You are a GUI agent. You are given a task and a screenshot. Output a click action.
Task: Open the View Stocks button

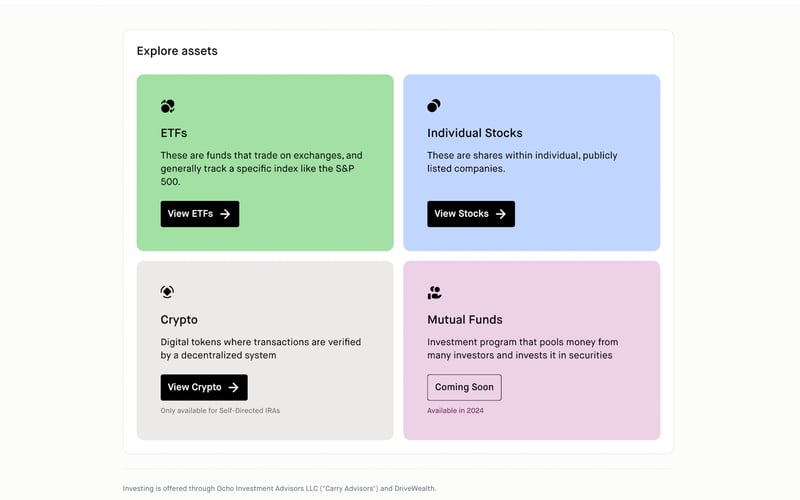[x=470, y=214]
